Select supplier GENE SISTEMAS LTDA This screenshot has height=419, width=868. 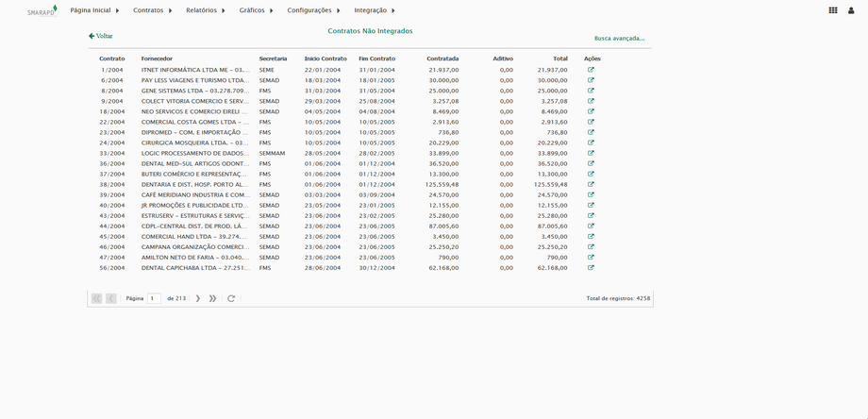195,91
